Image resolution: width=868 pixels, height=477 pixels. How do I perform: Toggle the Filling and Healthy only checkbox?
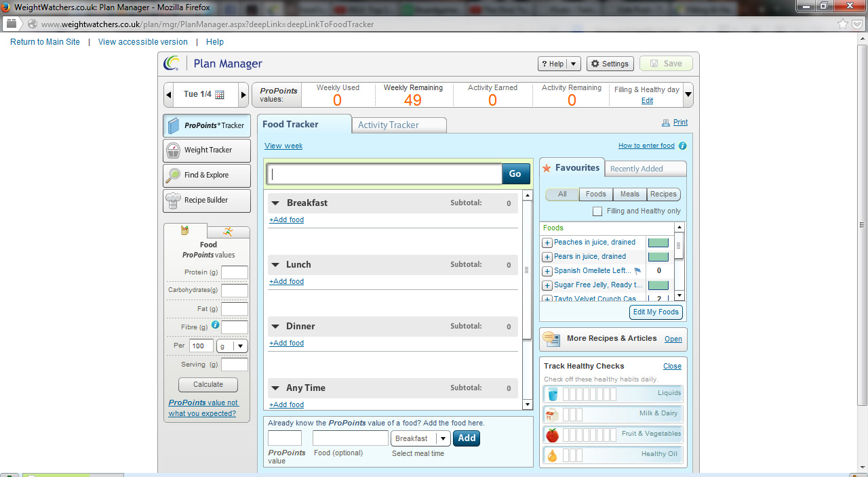coord(597,211)
